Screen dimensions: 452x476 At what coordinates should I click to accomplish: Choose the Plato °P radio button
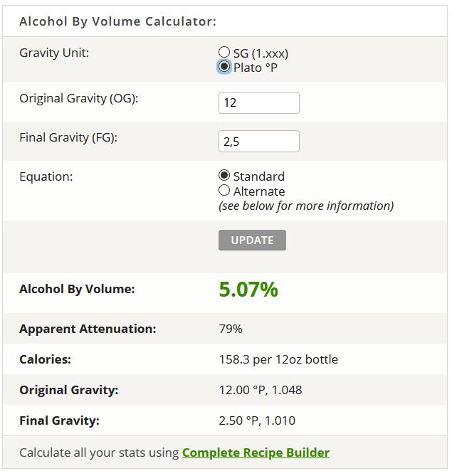click(224, 68)
